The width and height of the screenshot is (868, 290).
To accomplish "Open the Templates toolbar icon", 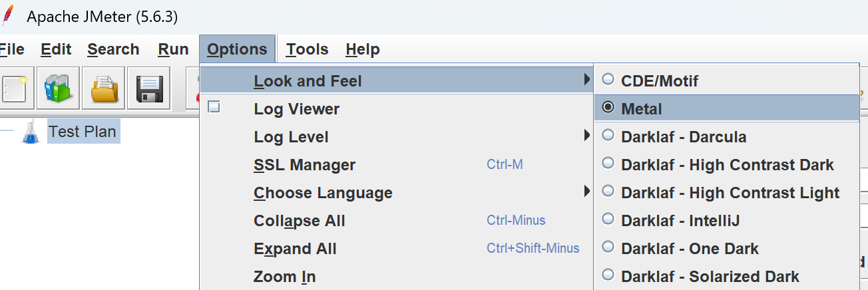I will 59,88.
